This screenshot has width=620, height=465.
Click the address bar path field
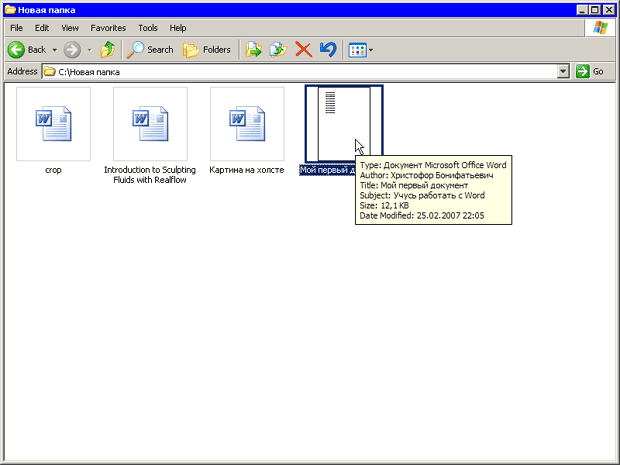[x=300, y=72]
